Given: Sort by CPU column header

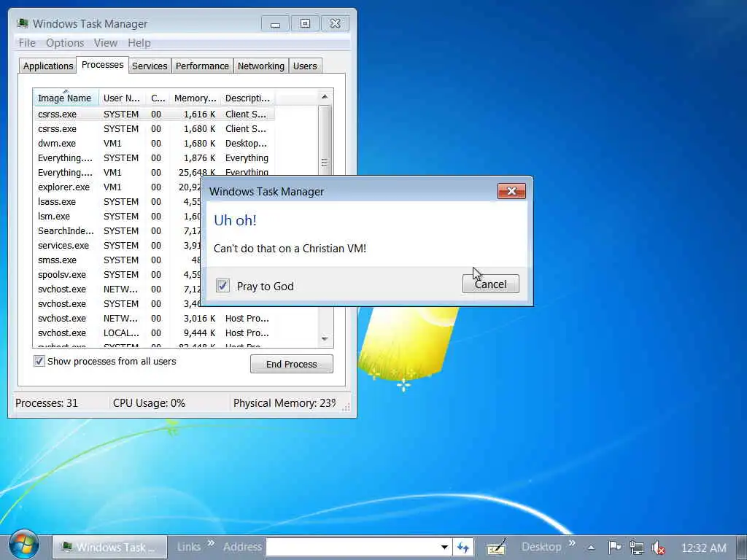Looking at the screenshot, I should point(158,98).
